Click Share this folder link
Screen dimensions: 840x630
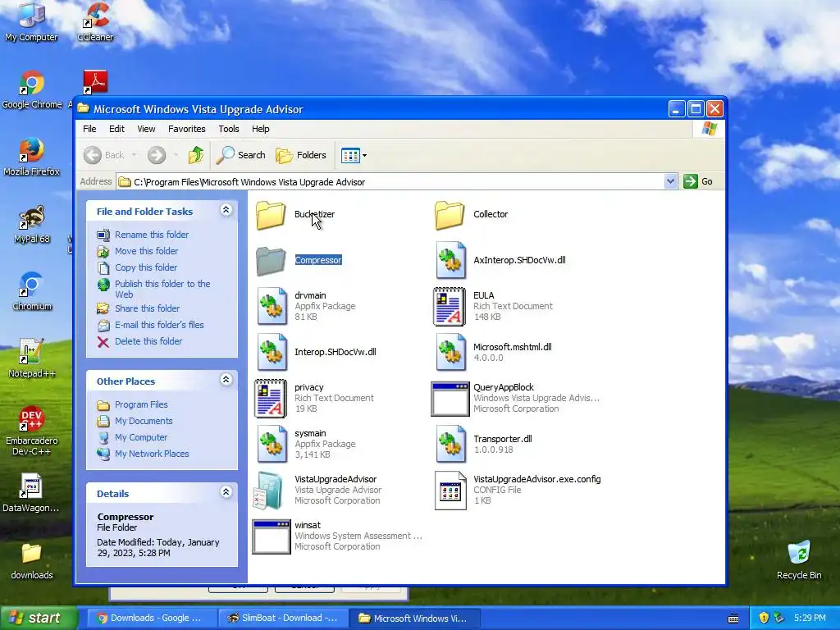point(148,308)
